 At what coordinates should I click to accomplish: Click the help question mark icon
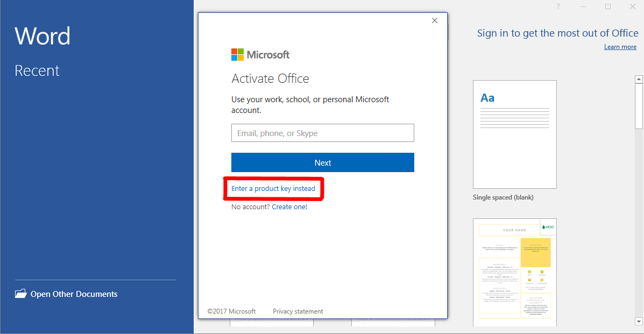point(558,6)
